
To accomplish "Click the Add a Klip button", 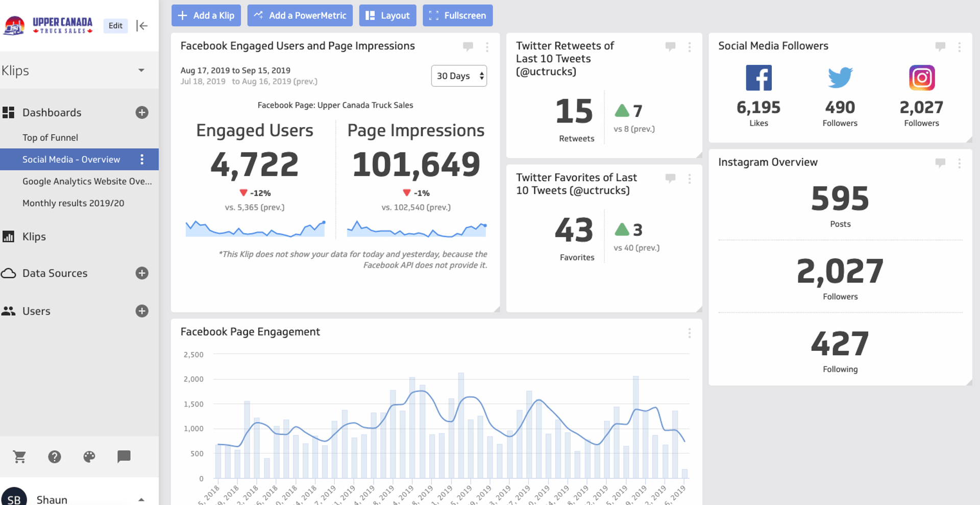I will [x=206, y=15].
